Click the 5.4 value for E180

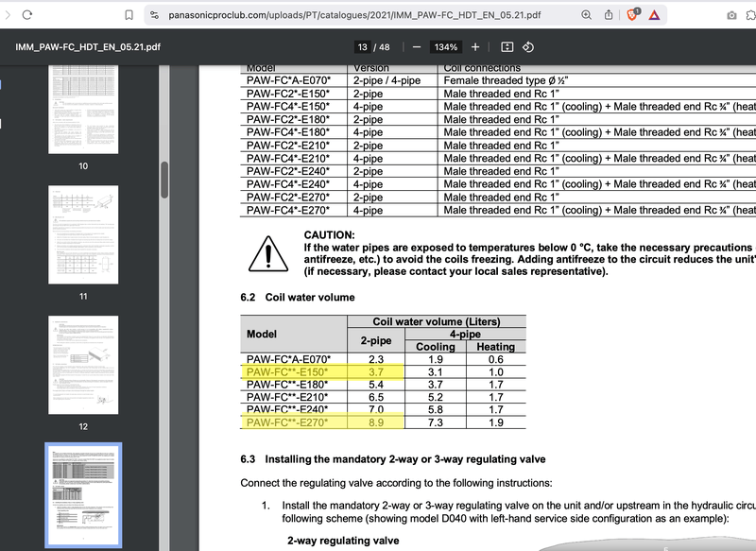(x=376, y=385)
